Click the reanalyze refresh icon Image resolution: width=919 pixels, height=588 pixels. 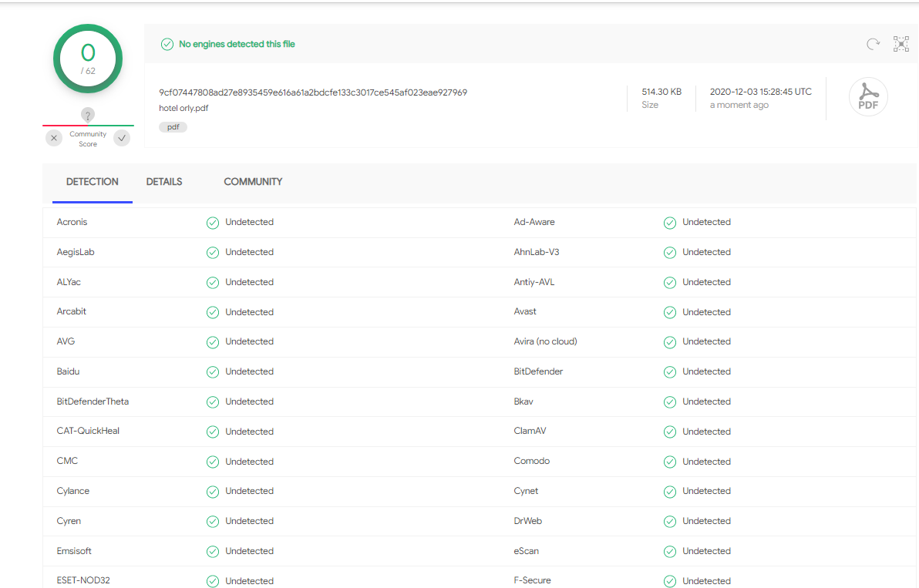coord(873,44)
